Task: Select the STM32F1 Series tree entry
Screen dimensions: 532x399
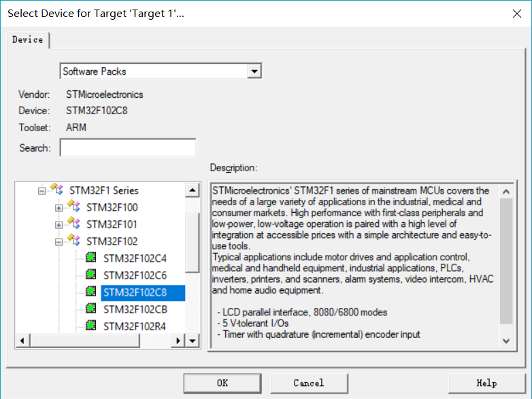Action: point(104,190)
